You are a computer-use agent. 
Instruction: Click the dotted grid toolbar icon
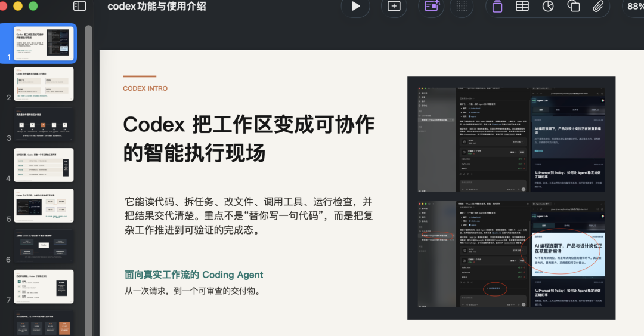(462, 6)
